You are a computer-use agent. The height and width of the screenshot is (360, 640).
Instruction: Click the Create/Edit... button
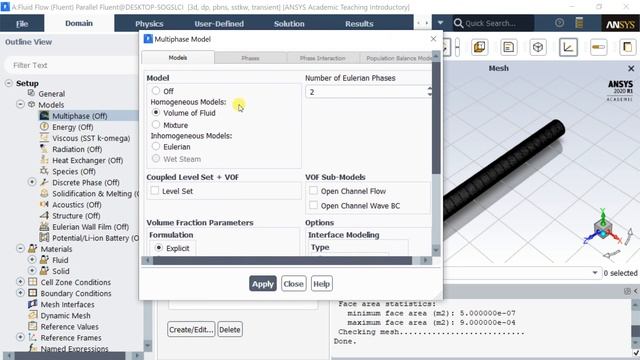tap(191, 329)
